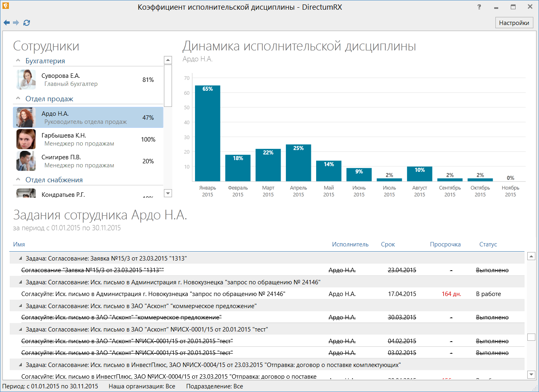Click the Январь 2015 chart bar
The height and width of the screenshot is (392, 539).
[x=208, y=133]
